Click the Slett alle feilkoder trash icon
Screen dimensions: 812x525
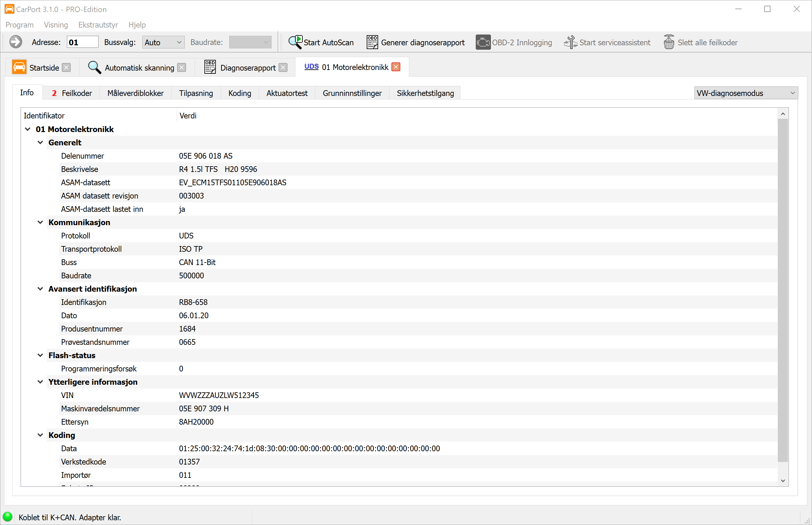click(669, 42)
